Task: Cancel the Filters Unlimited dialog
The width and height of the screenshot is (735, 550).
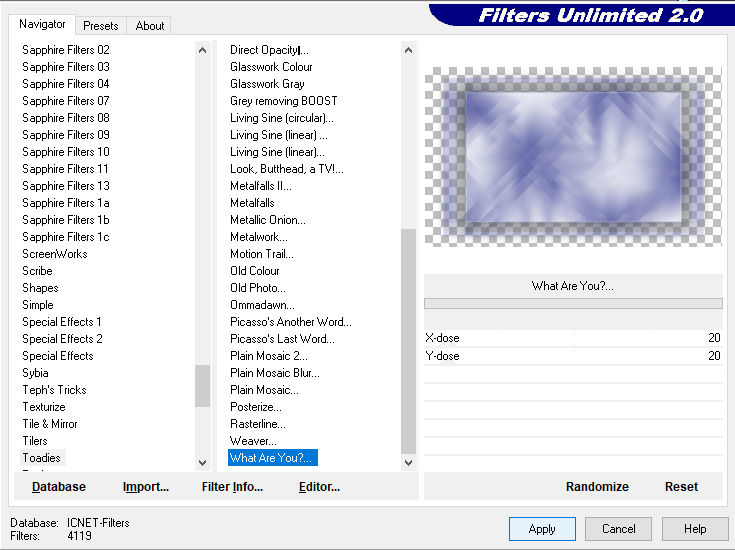Action: point(618,529)
